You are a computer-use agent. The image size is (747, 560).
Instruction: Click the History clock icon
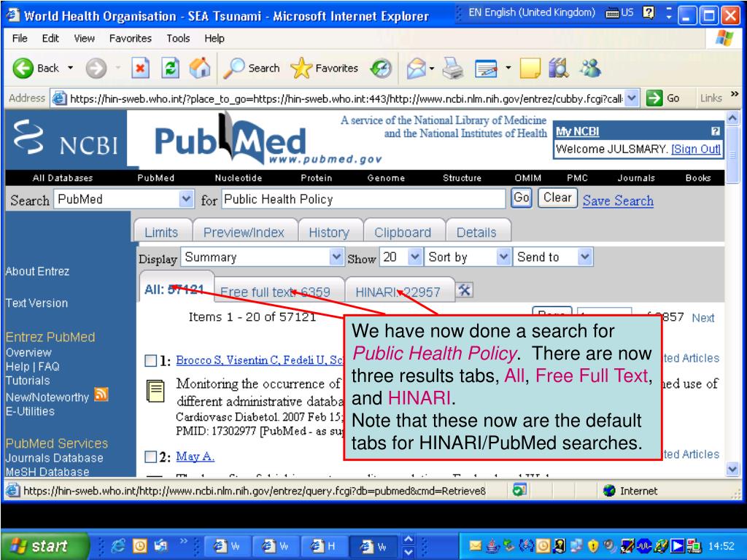tap(381, 68)
